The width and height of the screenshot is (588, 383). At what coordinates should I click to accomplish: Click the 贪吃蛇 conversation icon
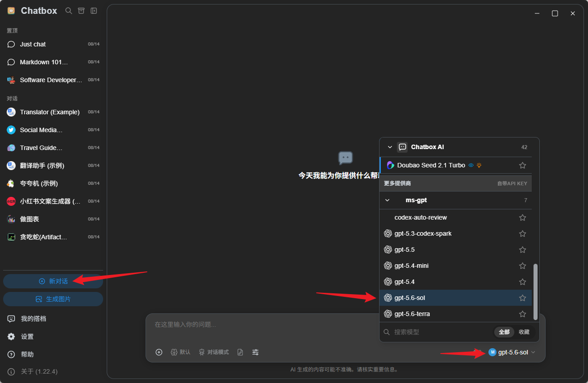click(x=11, y=237)
